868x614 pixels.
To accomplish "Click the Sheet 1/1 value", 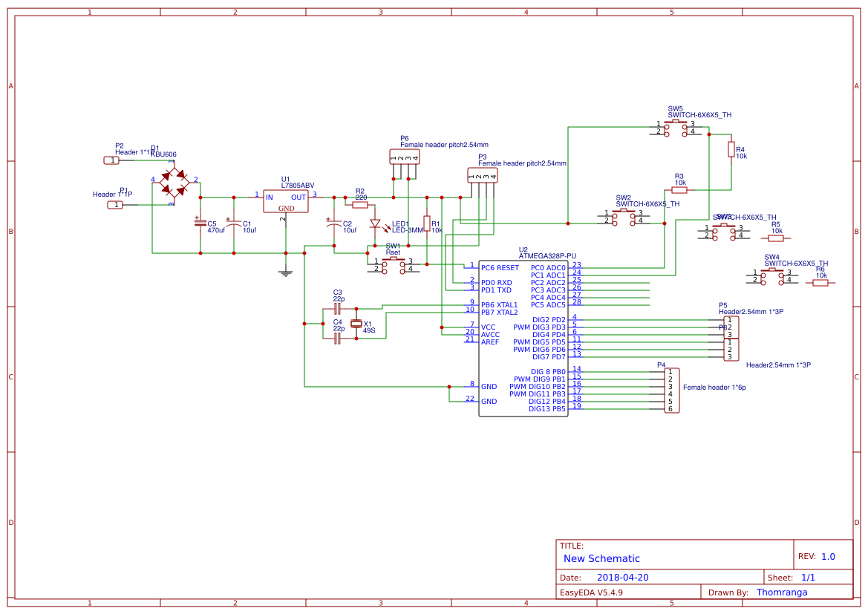I will coord(808,578).
